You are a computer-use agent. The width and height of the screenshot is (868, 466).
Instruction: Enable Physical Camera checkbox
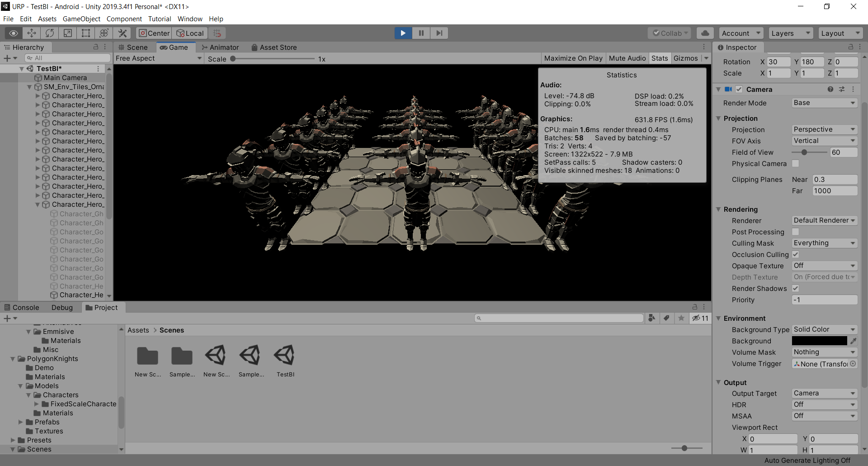coord(796,163)
